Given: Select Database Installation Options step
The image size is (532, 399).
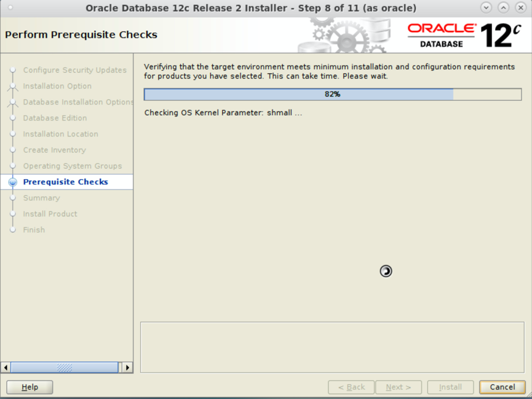Looking at the screenshot, I should pos(78,102).
